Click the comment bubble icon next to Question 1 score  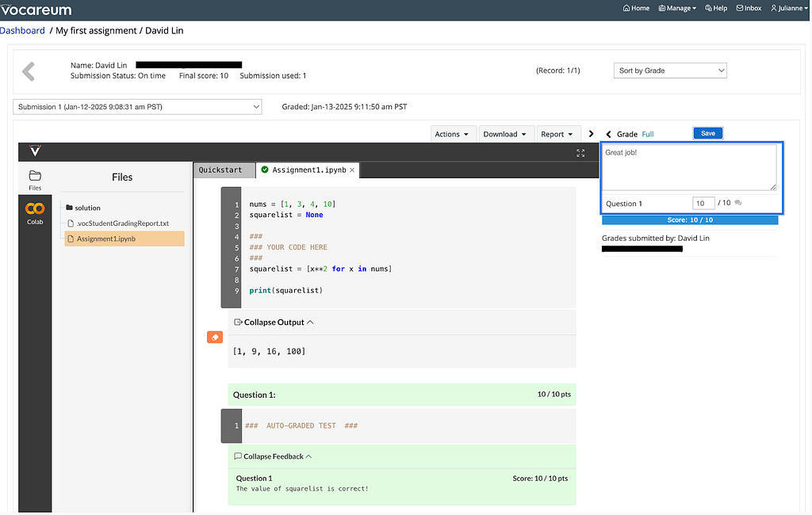[738, 203]
